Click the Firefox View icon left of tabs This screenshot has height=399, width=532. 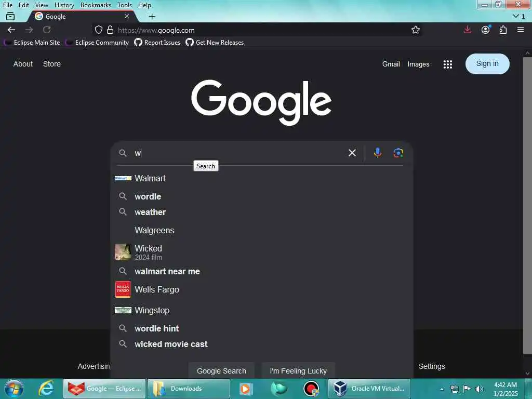tap(10, 16)
